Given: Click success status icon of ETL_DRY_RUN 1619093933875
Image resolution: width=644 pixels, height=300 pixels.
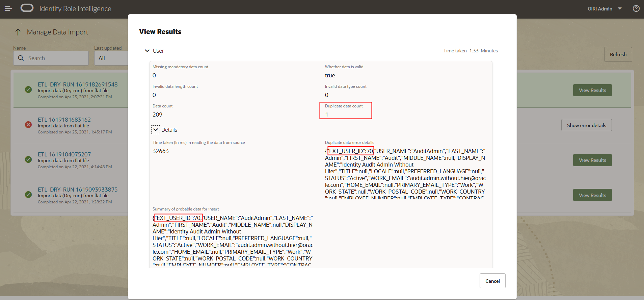Looking at the screenshot, I should pyautogui.click(x=28, y=195).
